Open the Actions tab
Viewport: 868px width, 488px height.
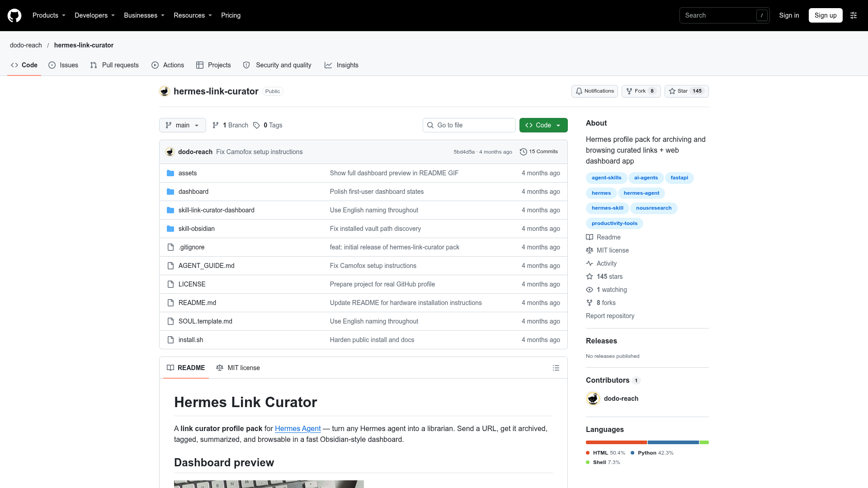tap(168, 65)
